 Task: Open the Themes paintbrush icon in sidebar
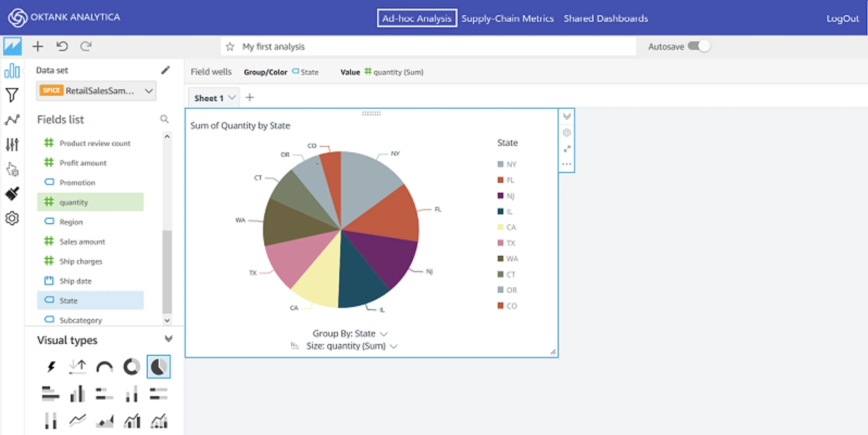[x=12, y=193]
